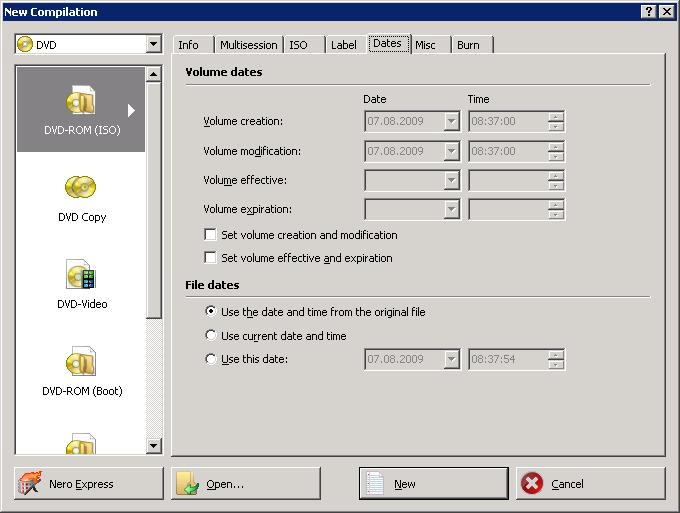Select the Dates tab

[x=389, y=43]
